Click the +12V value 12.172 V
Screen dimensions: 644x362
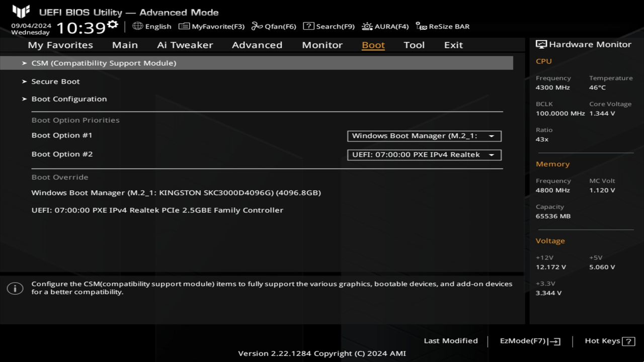(x=551, y=267)
